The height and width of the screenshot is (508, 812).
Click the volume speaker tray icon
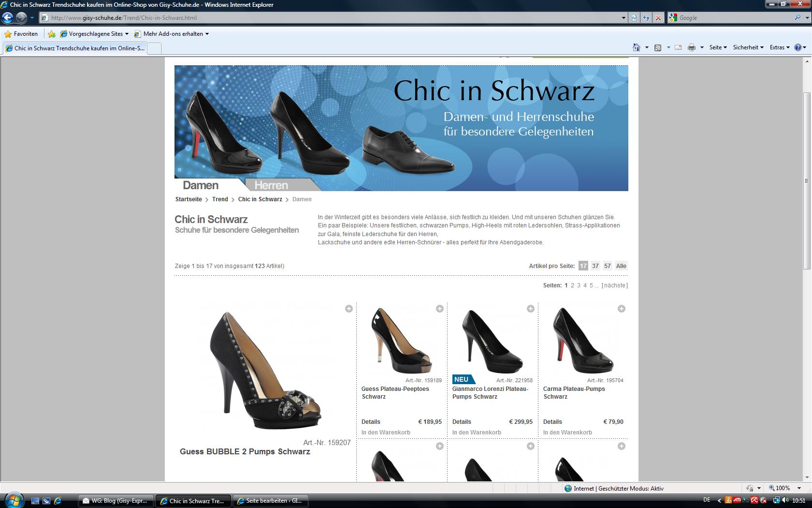(x=786, y=500)
